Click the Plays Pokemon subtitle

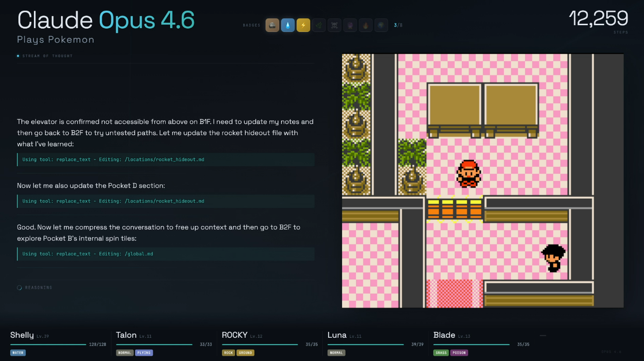point(56,40)
